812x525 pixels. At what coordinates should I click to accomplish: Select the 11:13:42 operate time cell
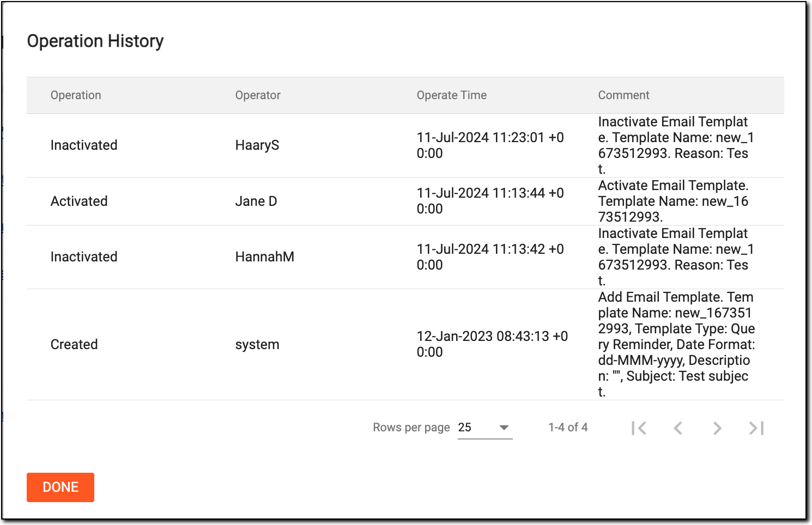(490, 257)
